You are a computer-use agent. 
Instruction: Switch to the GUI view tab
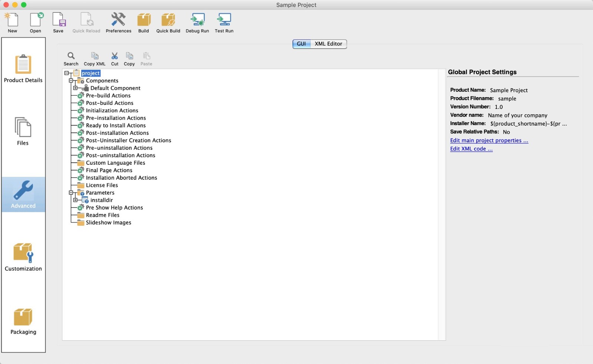[301, 44]
